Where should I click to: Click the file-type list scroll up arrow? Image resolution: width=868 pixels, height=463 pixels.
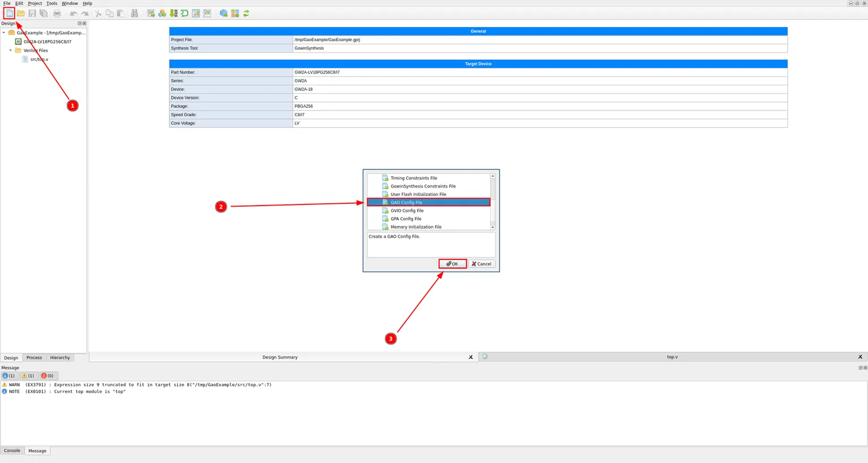(x=493, y=176)
